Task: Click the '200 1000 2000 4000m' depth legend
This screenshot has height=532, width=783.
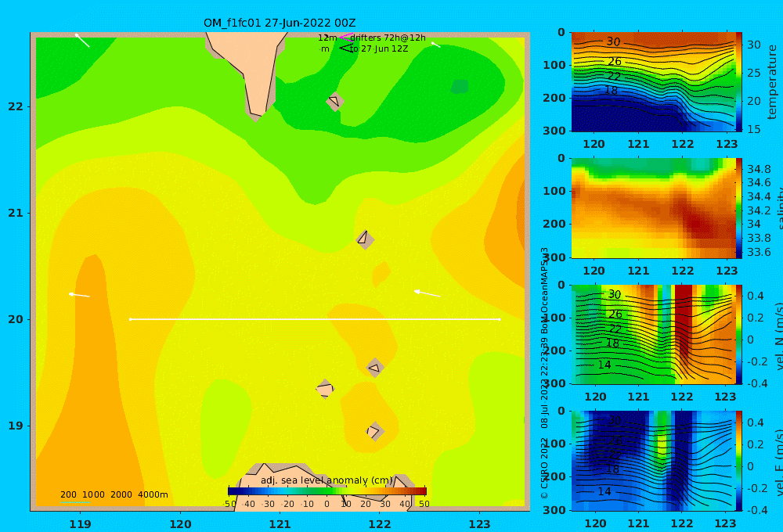Action: [114, 494]
